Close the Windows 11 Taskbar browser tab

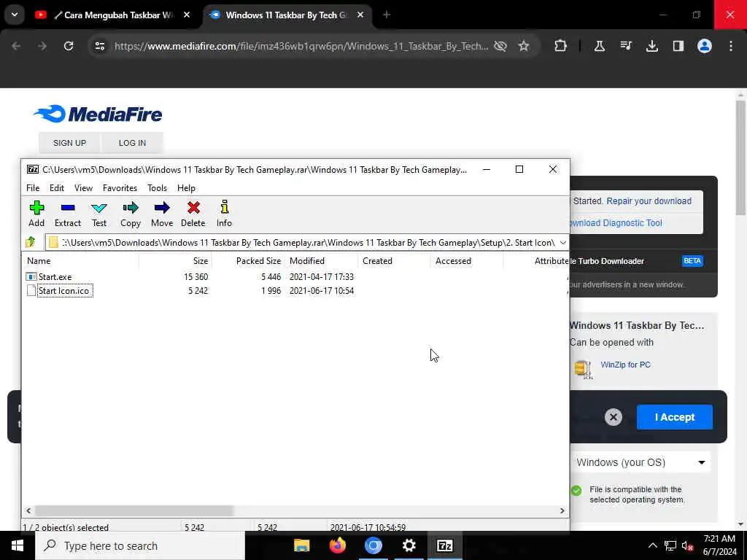360,15
